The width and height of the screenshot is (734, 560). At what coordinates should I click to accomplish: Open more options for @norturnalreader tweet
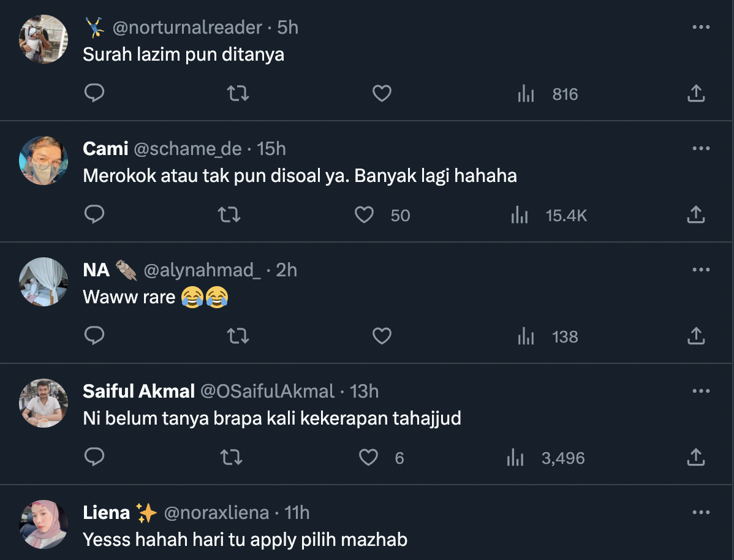[700, 28]
